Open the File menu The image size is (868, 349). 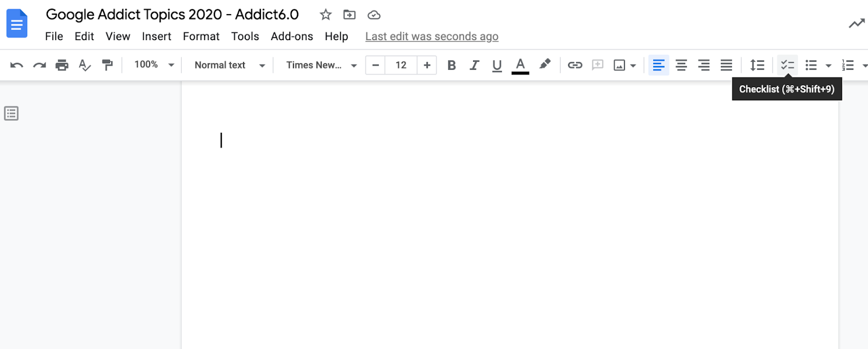coord(54,36)
